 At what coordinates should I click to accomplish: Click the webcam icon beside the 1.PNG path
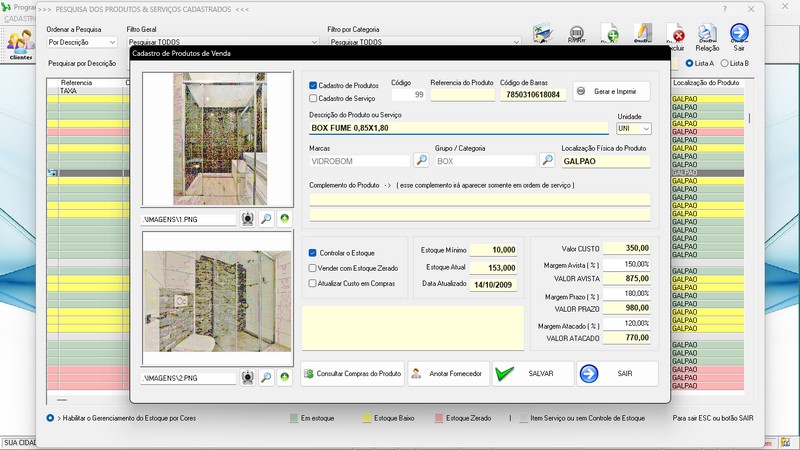tap(247, 217)
